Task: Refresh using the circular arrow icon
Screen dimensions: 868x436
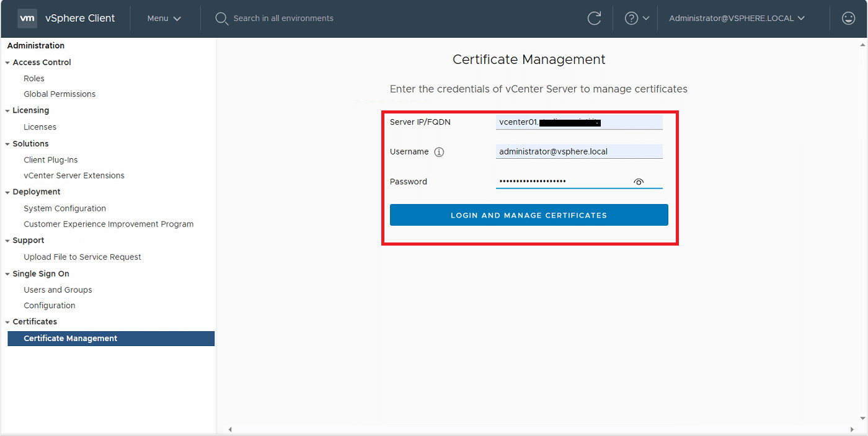Action: coord(594,18)
